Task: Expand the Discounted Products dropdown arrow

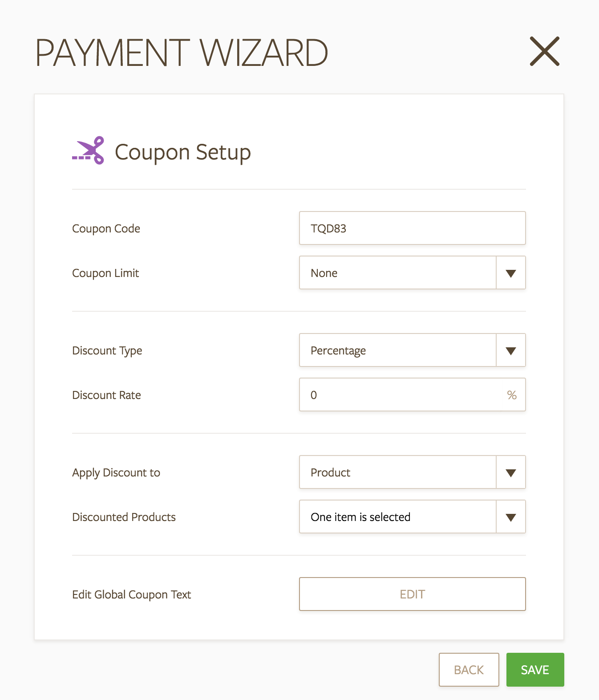Action: pos(511,517)
